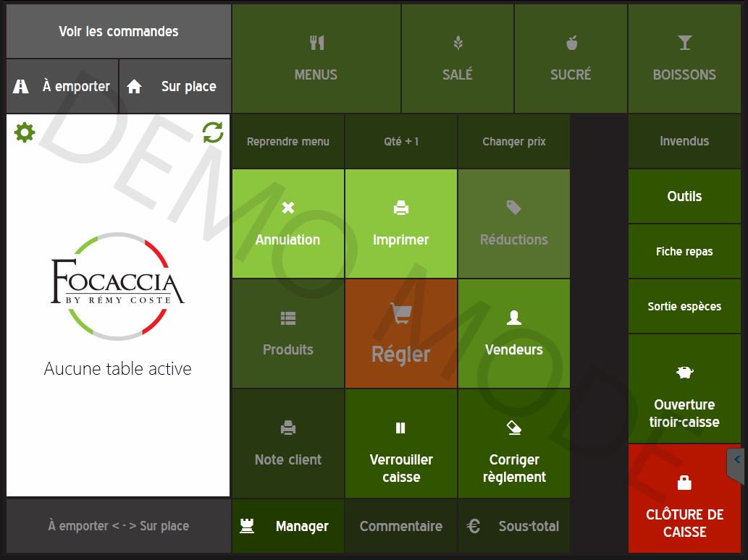Open the SALÉ category tab
Image resolution: width=748 pixels, height=560 pixels.
(457, 58)
